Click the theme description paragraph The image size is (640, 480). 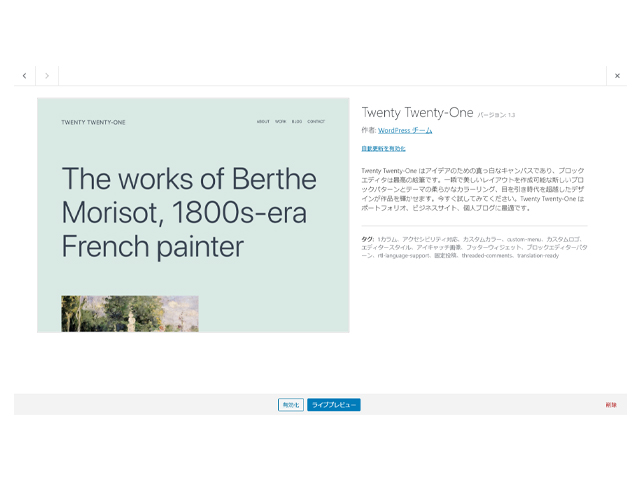[473, 189]
